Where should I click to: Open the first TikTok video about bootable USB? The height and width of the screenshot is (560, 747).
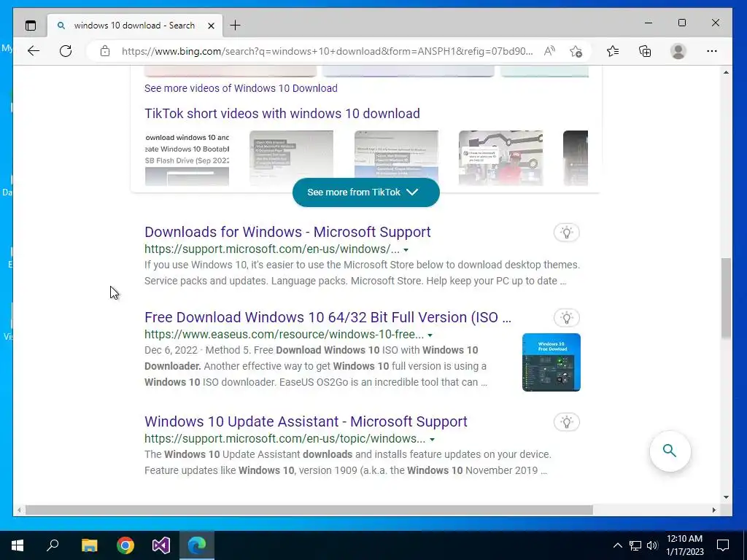[187, 158]
